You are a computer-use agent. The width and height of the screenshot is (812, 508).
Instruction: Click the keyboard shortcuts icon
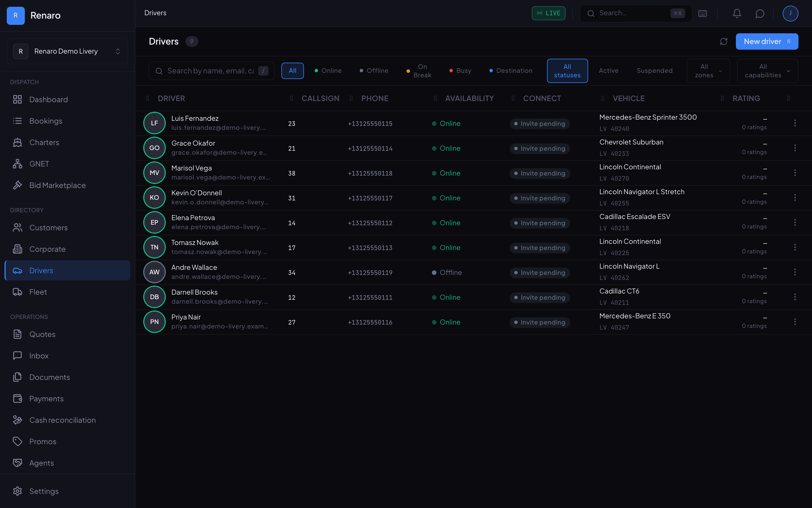703,14
